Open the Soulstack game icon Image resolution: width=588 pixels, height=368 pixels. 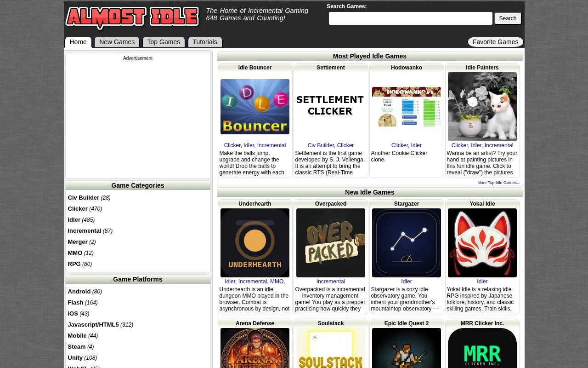(x=331, y=348)
